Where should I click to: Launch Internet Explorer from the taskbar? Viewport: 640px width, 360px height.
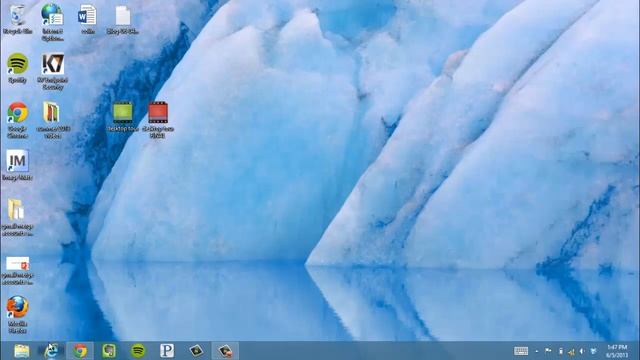click(51, 351)
